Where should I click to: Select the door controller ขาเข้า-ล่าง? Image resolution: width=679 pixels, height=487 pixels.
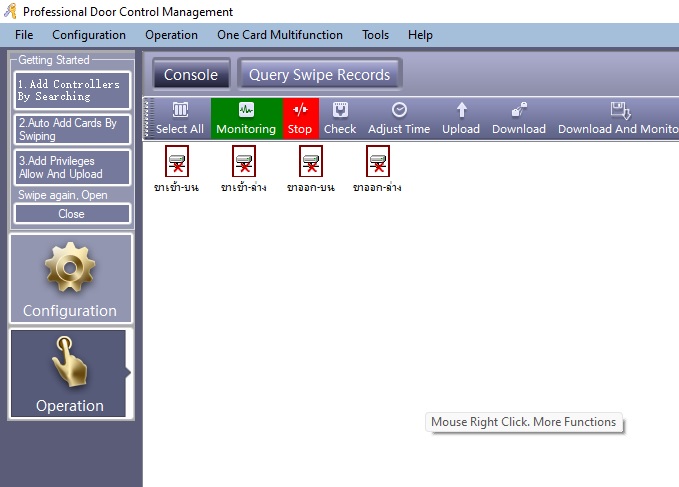coord(244,169)
